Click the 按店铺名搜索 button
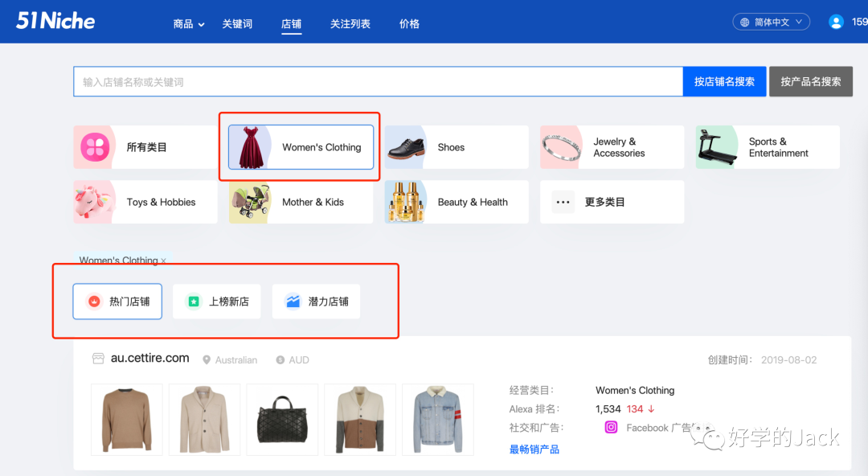868x476 pixels. [725, 81]
